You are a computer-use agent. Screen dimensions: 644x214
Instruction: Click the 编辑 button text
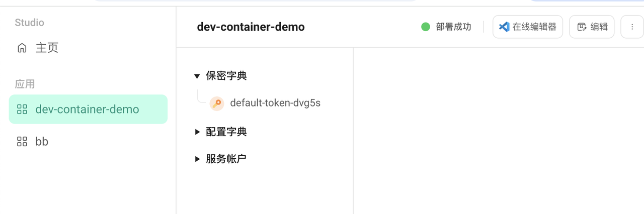(599, 27)
